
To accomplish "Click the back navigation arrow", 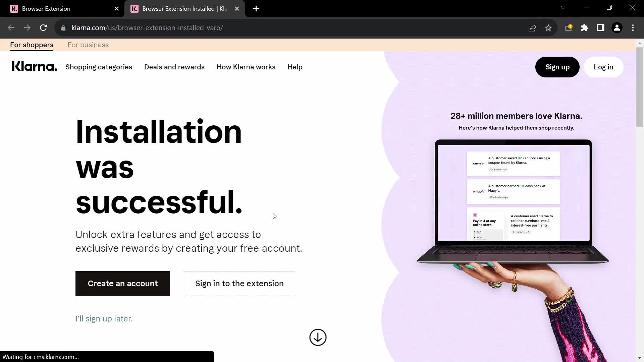I will [11, 27].
